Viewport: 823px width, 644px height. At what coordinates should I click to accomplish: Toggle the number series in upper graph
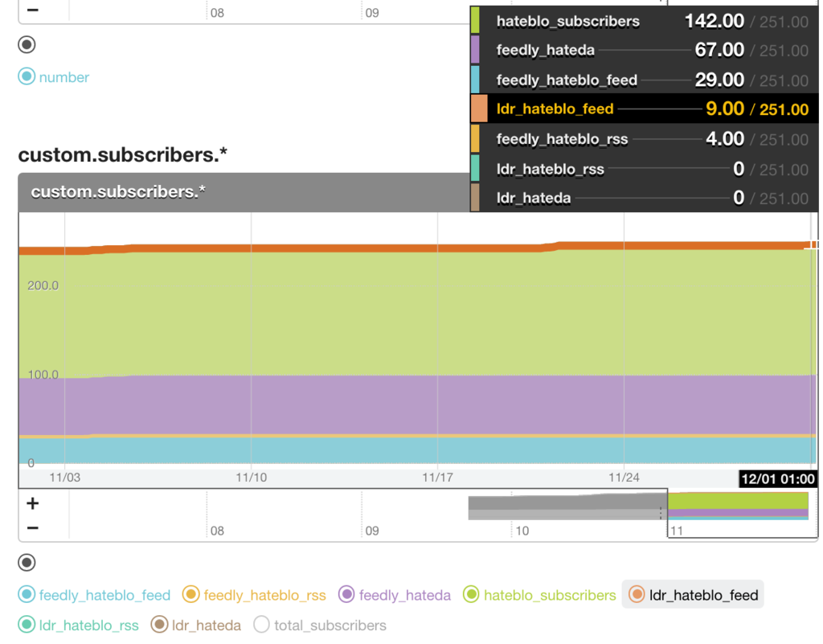(x=54, y=77)
